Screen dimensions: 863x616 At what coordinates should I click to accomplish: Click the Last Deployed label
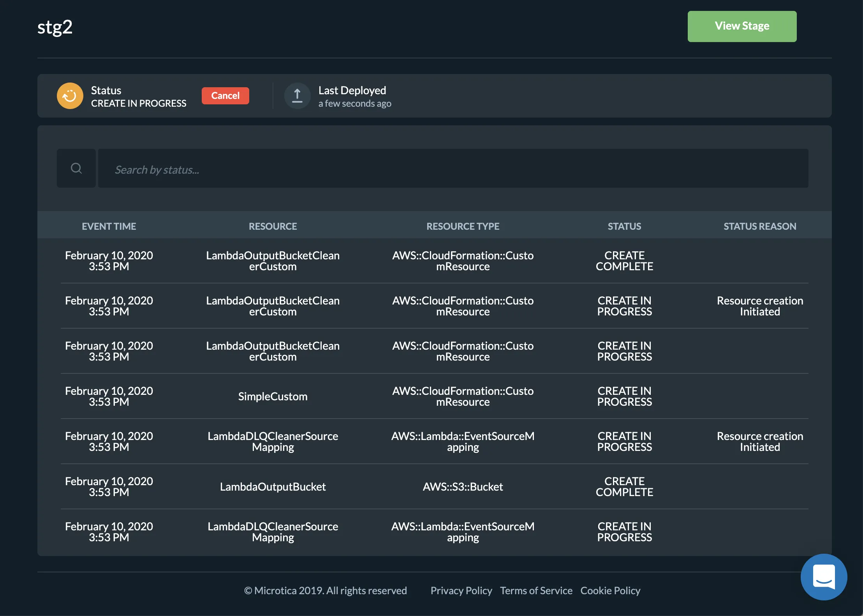pos(352,90)
